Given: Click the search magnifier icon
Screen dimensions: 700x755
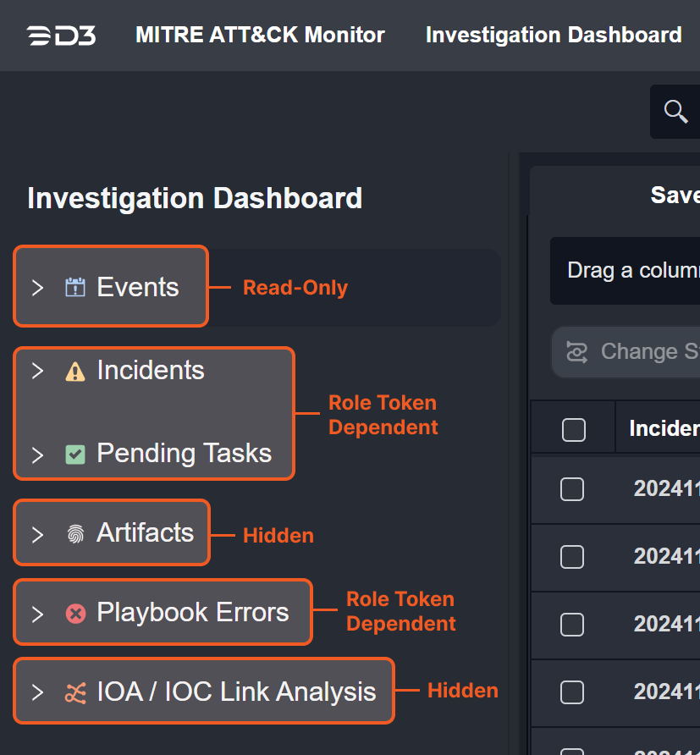Looking at the screenshot, I should click(x=675, y=112).
